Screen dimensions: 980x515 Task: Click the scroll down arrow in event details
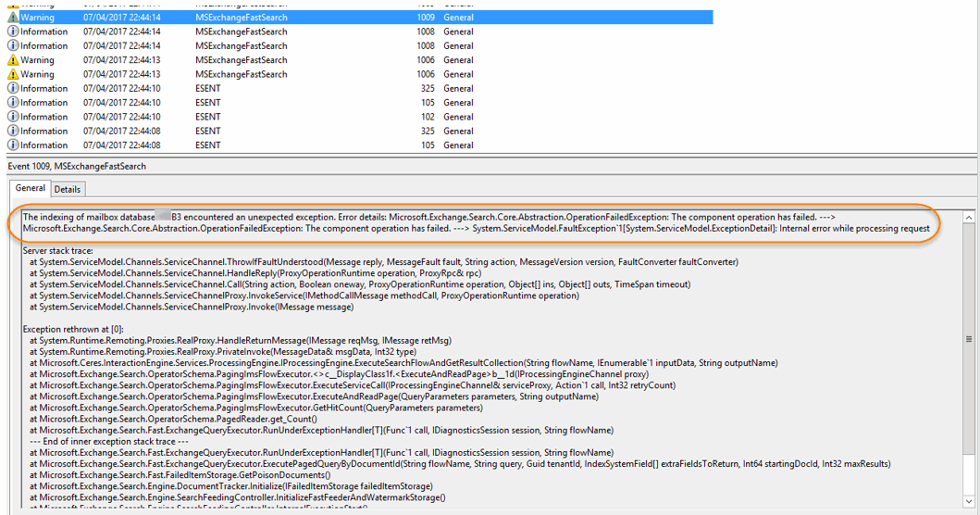[x=968, y=501]
